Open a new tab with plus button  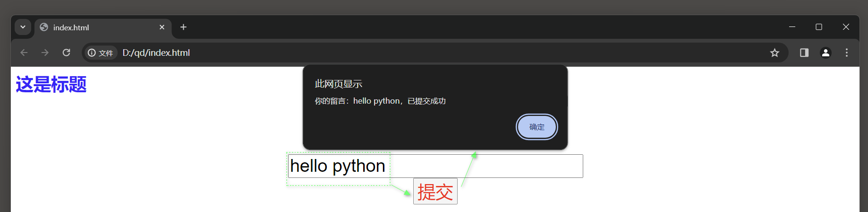184,27
